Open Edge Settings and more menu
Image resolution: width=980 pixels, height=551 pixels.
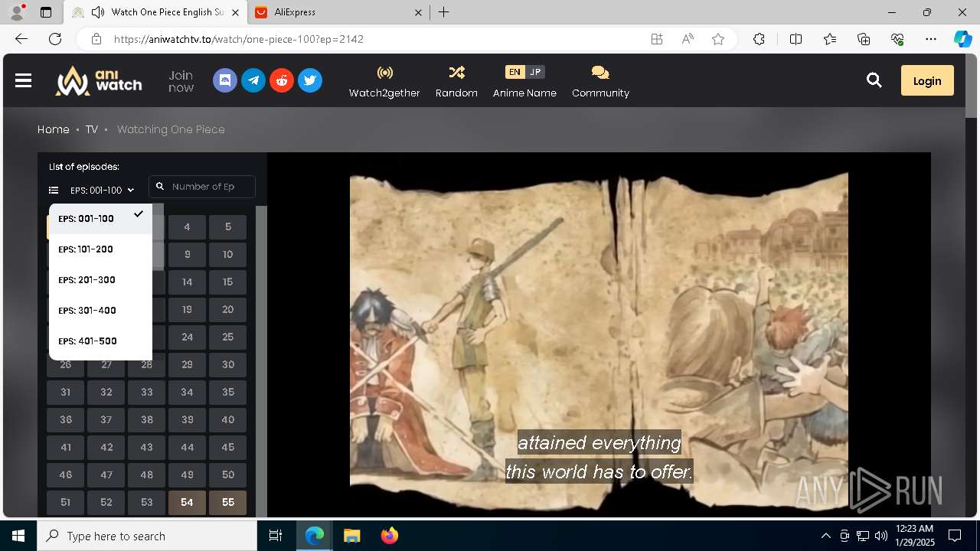(x=931, y=39)
